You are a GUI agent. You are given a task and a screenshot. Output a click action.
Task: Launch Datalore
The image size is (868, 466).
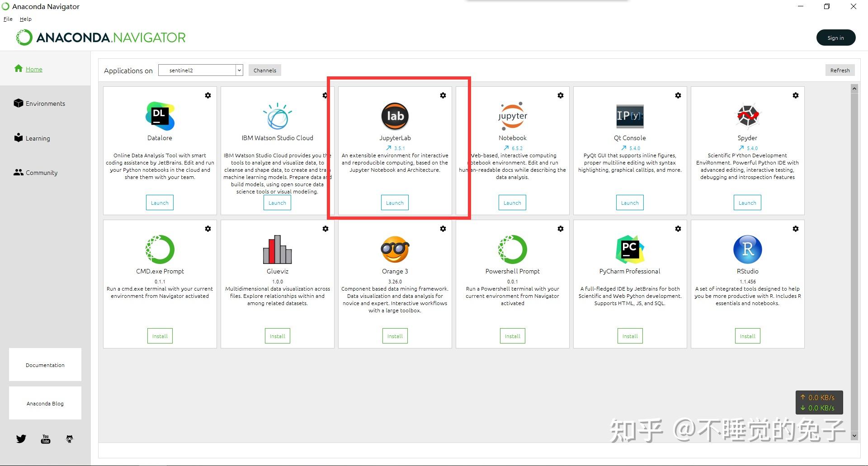point(160,202)
